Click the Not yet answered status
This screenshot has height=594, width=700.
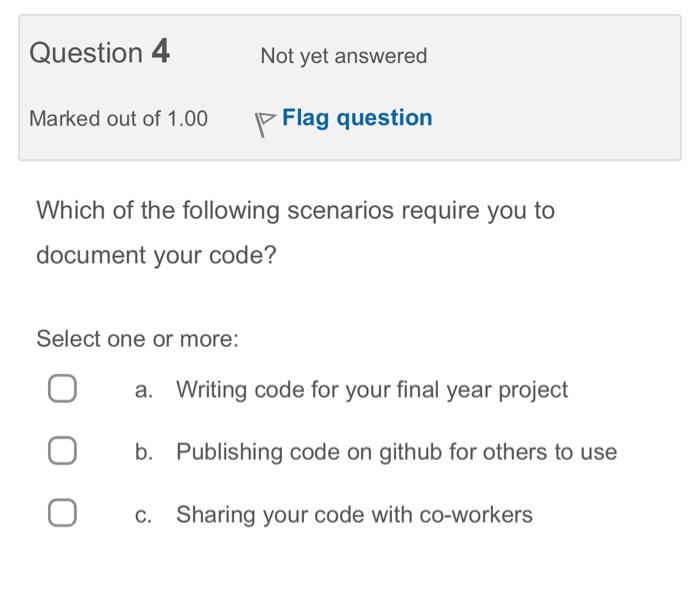343,56
